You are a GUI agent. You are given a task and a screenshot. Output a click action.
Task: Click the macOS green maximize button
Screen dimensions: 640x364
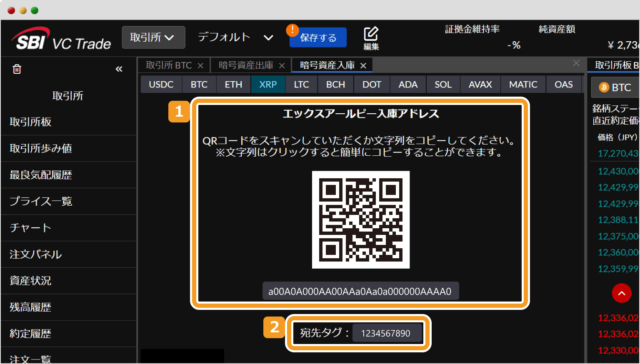pyautogui.click(x=35, y=10)
